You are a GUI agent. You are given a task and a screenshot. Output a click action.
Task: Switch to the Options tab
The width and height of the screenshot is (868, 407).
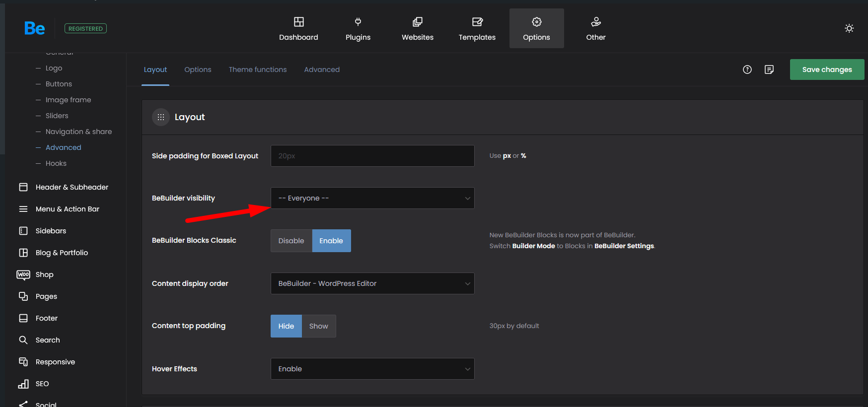point(198,69)
